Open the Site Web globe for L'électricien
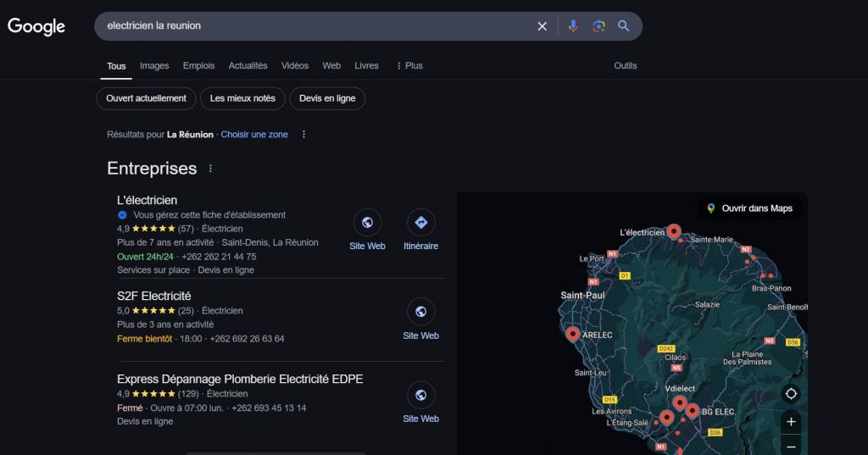This screenshot has height=455, width=868. (367, 223)
